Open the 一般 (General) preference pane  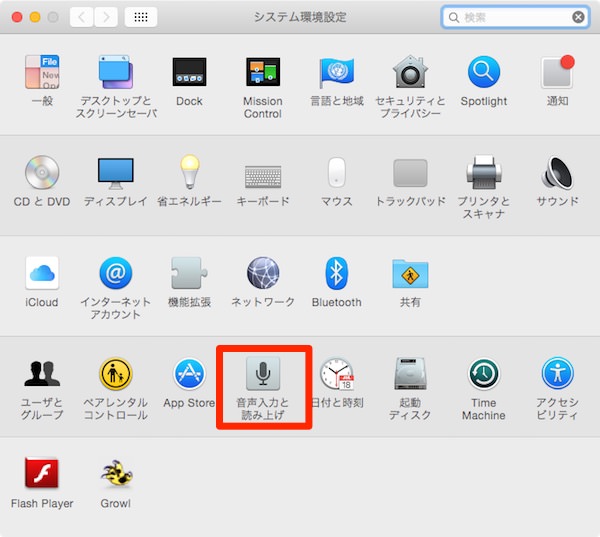[42, 72]
